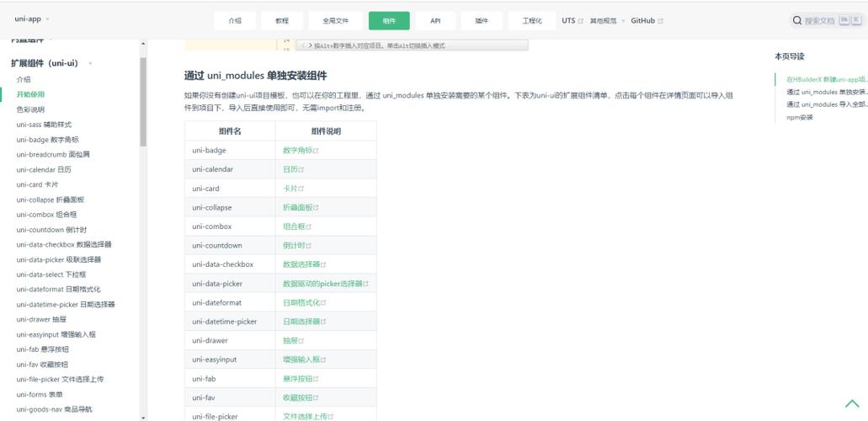868x421 pixels.
Task: Expand the 其他规范 dropdown menu
Action: tap(607, 20)
